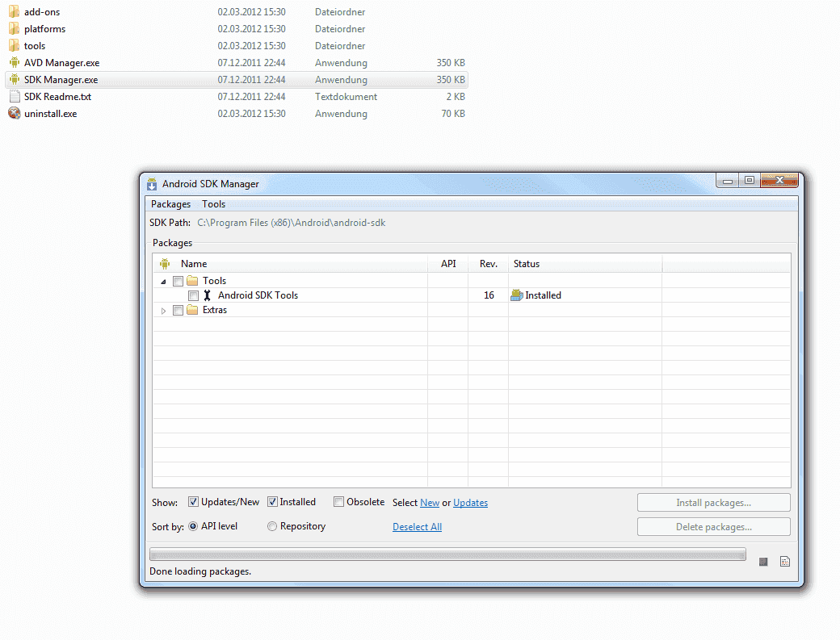Click the AVD Manager.exe Android icon
Image resolution: width=840 pixels, height=640 pixels.
[15, 63]
